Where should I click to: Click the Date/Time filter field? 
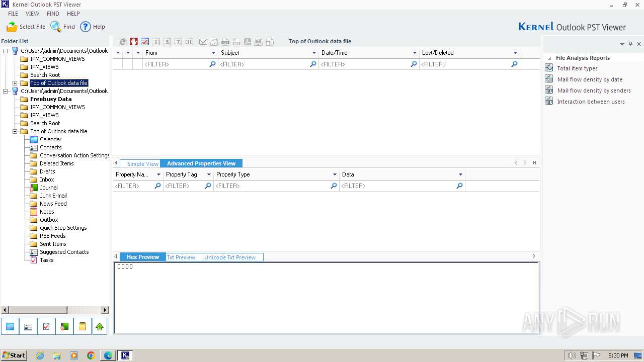pos(369,64)
